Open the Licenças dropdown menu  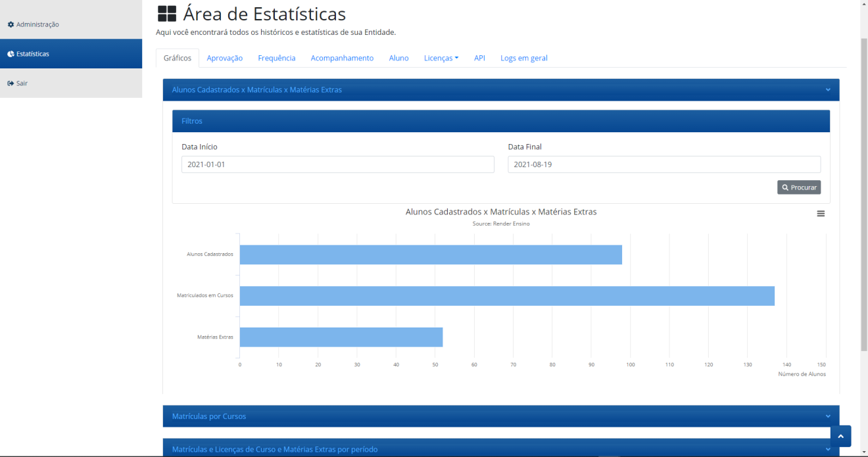tap(441, 58)
